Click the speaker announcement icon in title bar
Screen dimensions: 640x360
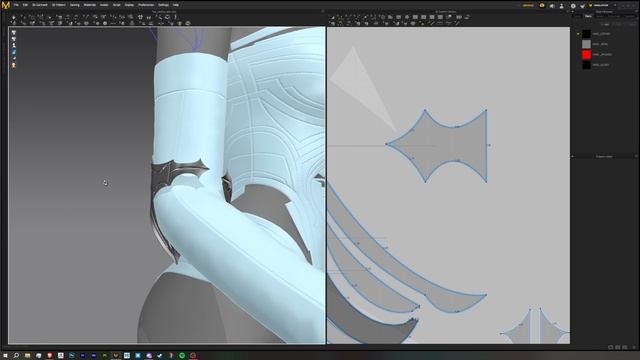point(552,6)
